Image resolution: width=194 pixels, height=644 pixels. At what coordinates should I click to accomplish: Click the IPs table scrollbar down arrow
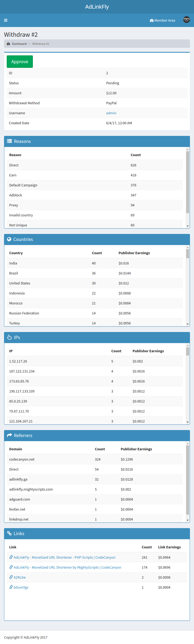point(188,422)
